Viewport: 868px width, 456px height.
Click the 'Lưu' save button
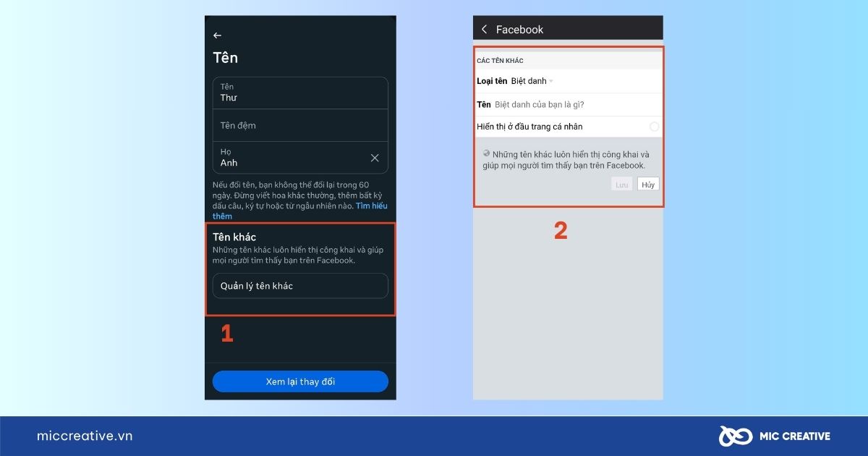pos(621,185)
